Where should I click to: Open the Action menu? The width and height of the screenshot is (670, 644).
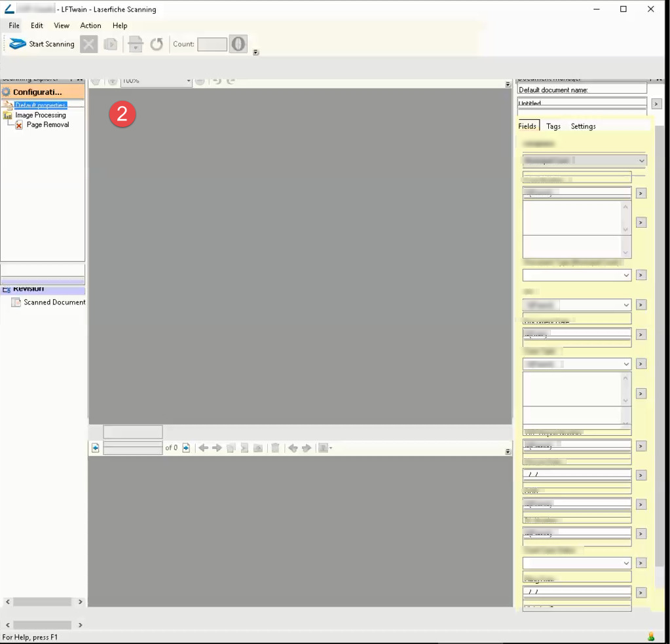[90, 26]
